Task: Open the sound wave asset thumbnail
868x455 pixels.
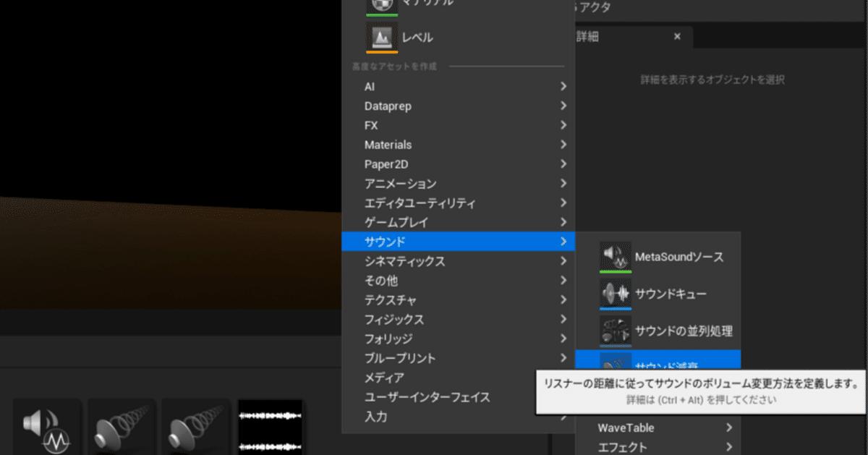Action: [x=269, y=425]
